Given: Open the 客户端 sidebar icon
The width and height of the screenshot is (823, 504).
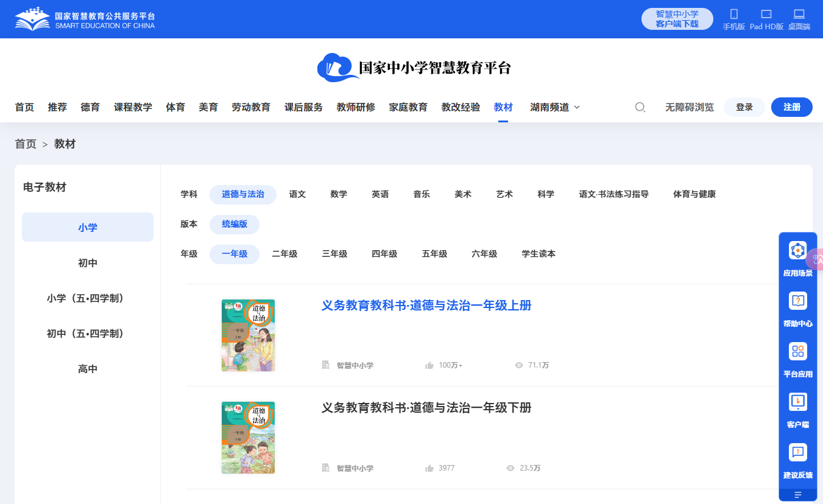Looking at the screenshot, I should (797, 402).
